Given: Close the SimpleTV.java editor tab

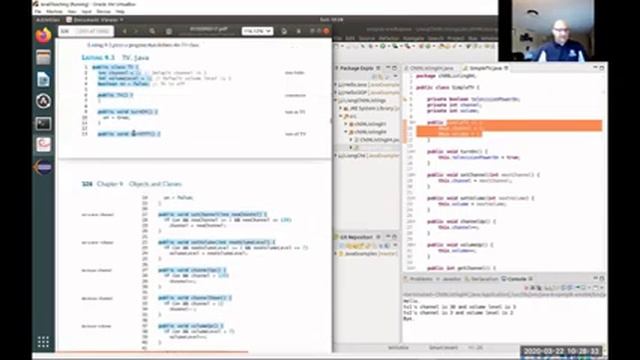Looking at the screenshot, I should click(507, 68).
